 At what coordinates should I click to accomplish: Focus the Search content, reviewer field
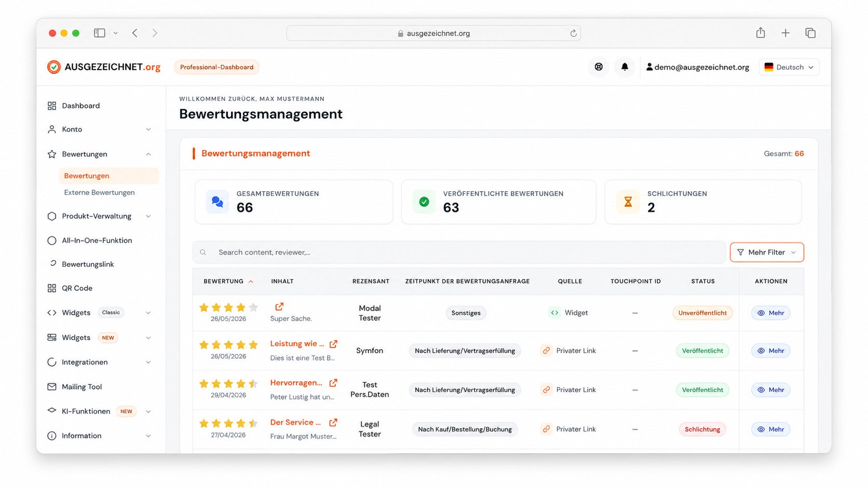point(459,253)
